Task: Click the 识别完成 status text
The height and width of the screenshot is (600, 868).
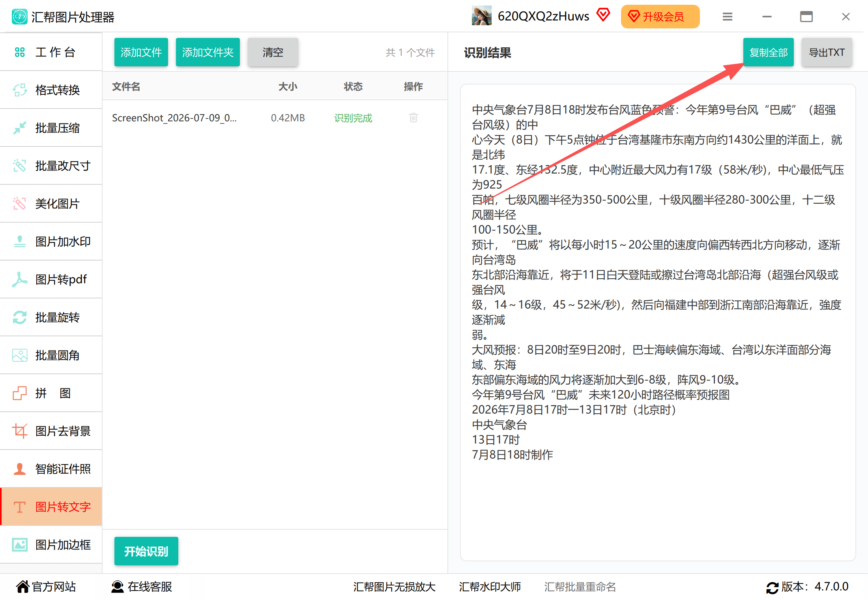Action: (353, 118)
